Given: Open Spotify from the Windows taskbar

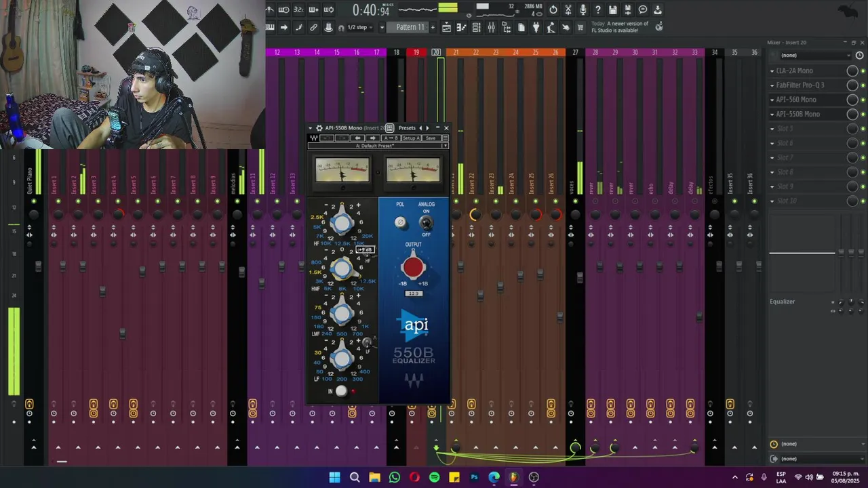Looking at the screenshot, I should (435, 477).
